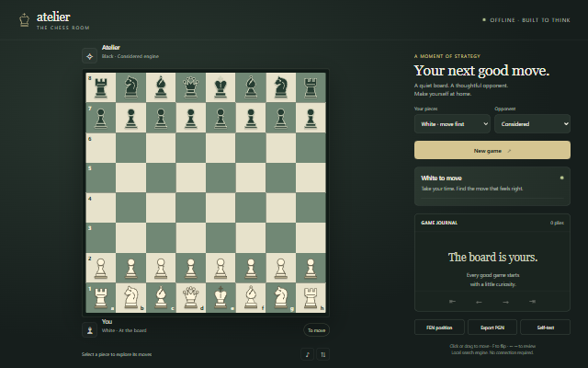588x368 pixels.
Task: Click the atelier king logo icon
Action: coord(25,20)
